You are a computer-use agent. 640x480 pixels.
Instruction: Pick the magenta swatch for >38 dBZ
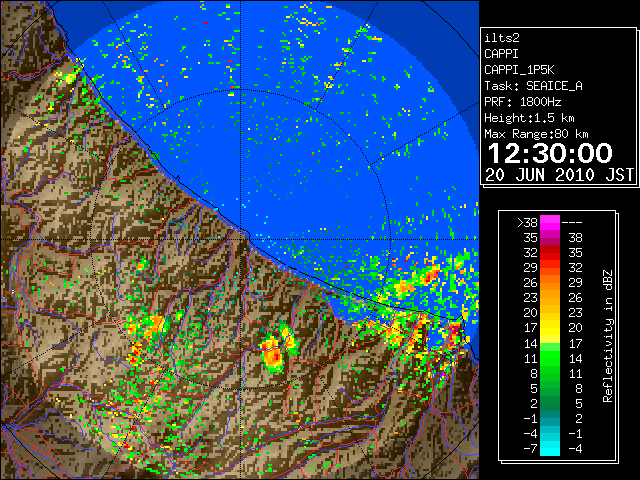(550, 222)
